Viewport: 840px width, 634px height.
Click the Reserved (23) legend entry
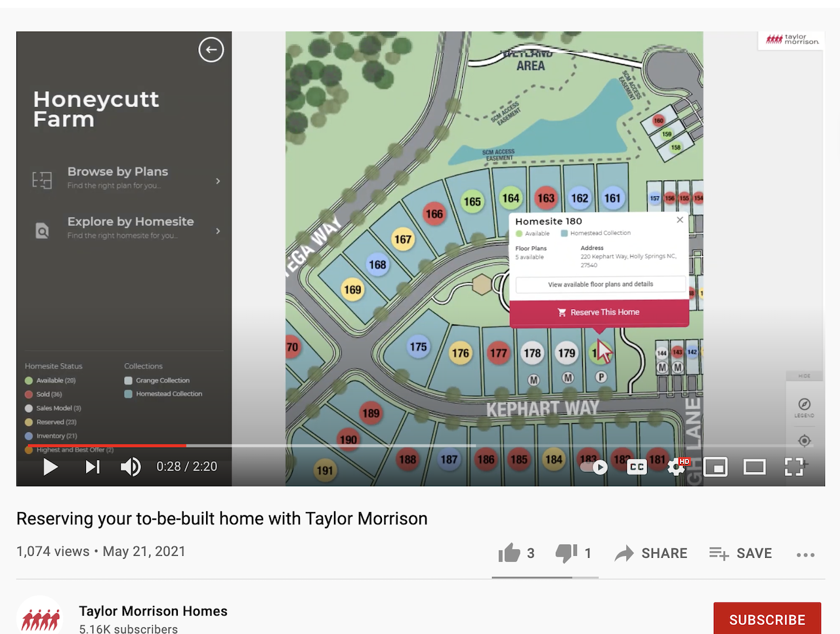[x=51, y=422]
